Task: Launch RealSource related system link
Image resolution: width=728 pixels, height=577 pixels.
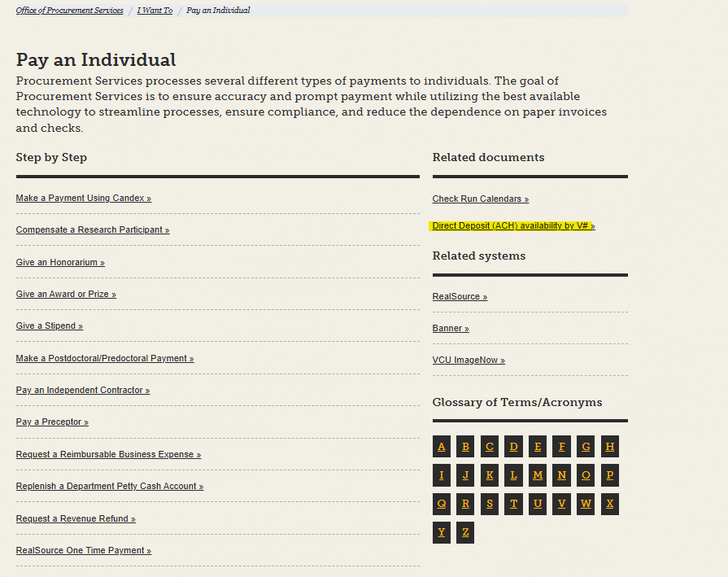Action: 460,297
